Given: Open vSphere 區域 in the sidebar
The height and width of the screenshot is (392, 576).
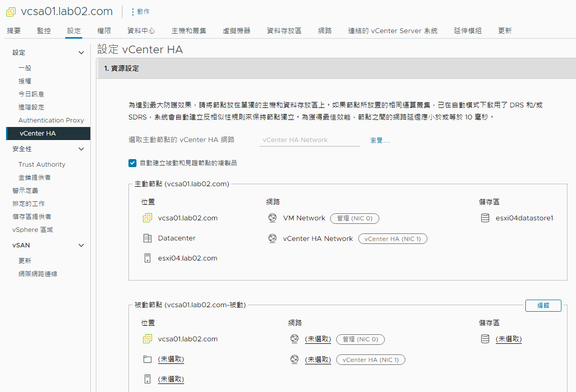Looking at the screenshot, I should 33,229.
